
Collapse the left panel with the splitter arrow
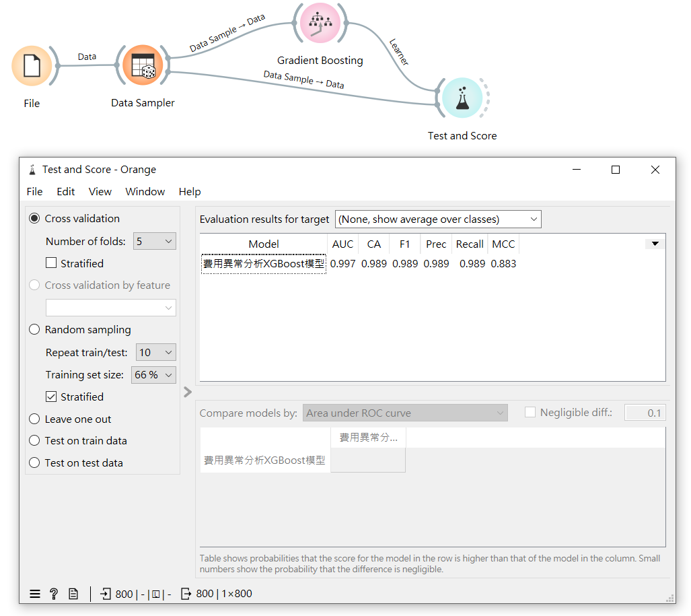coord(188,392)
